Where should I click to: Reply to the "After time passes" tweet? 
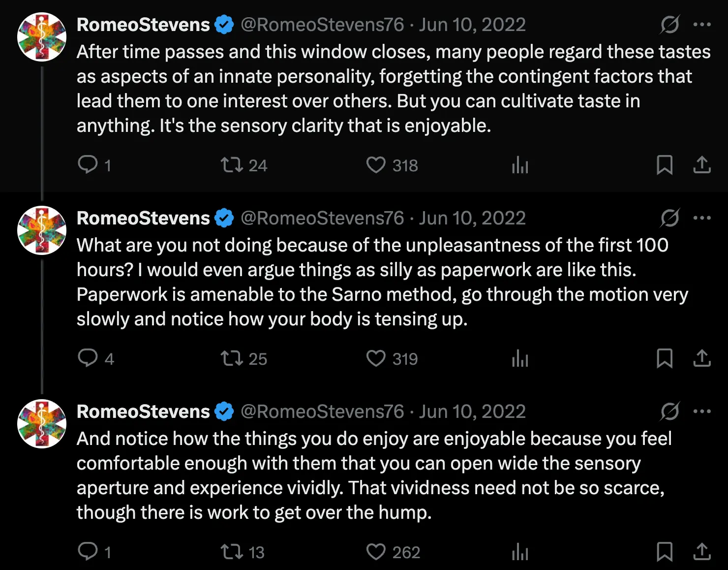point(88,165)
